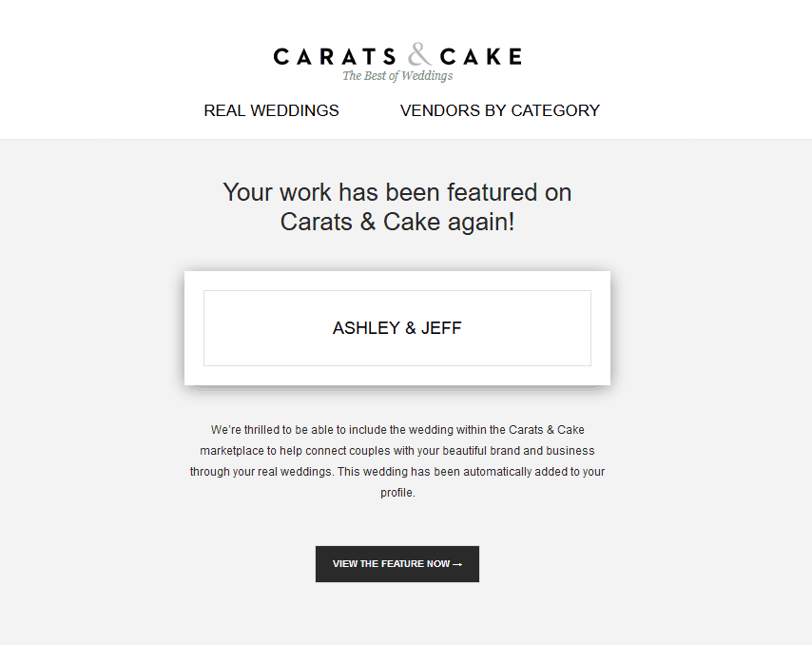Viewport: 812px width, 645px height.
Task: Select the Ashley & Jeff wedding title
Action: coord(397,328)
